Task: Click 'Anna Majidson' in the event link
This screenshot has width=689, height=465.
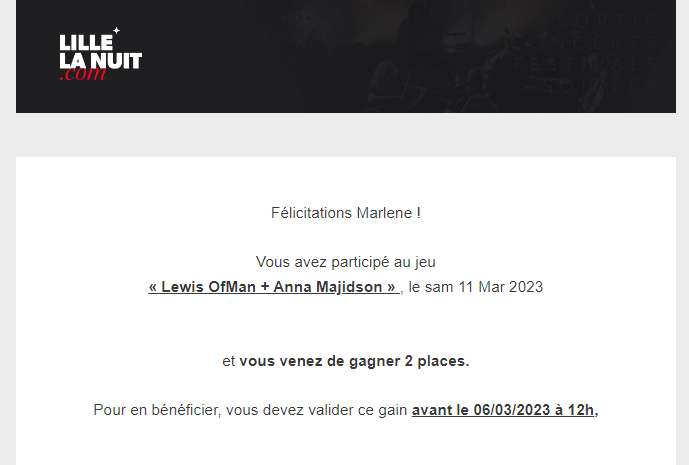Action: [x=335, y=287]
